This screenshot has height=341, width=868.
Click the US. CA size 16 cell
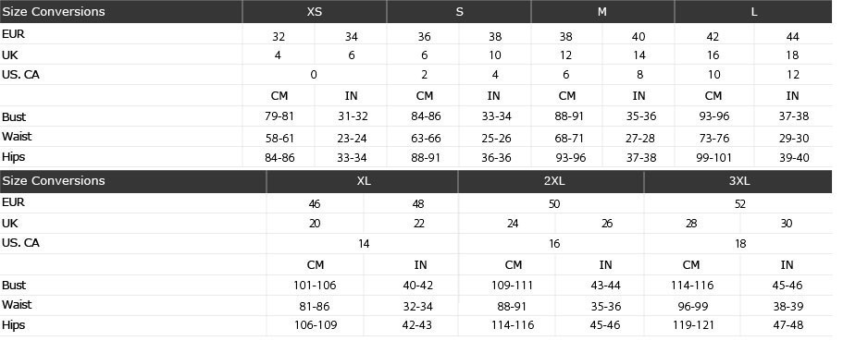pos(554,244)
